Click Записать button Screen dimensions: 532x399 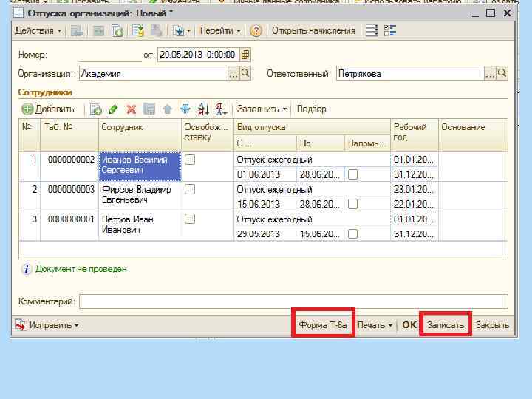point(445,325)
